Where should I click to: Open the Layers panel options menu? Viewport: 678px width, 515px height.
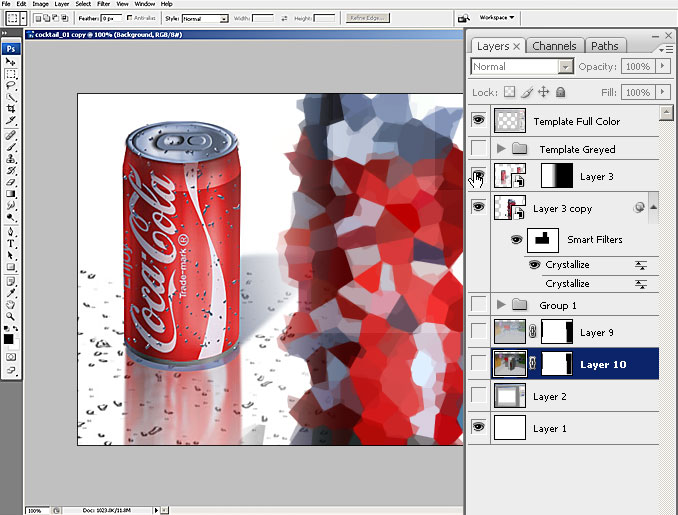pyautogui.click(x=666, y=50)
